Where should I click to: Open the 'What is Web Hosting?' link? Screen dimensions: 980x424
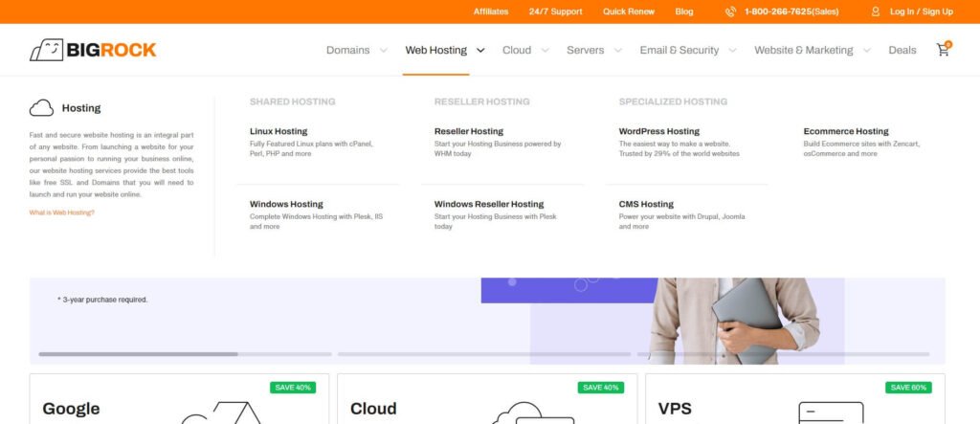(x=62, y=212)
